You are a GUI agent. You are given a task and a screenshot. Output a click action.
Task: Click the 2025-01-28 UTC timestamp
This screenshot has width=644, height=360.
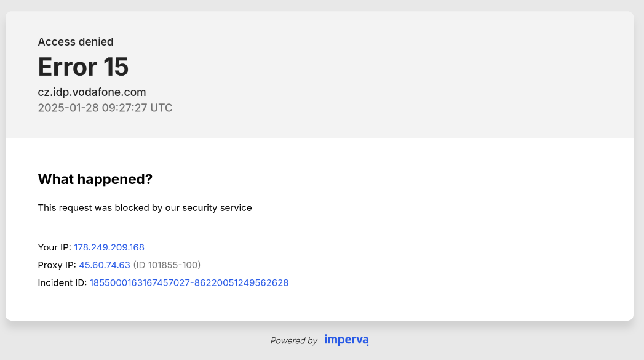tap(105, 108)
